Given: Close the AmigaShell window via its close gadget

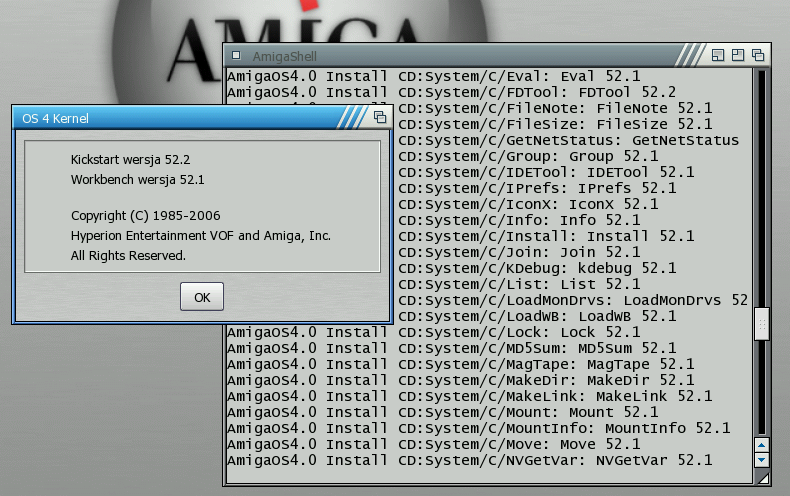Looking at the screenshot, I should tap(236, 55).
